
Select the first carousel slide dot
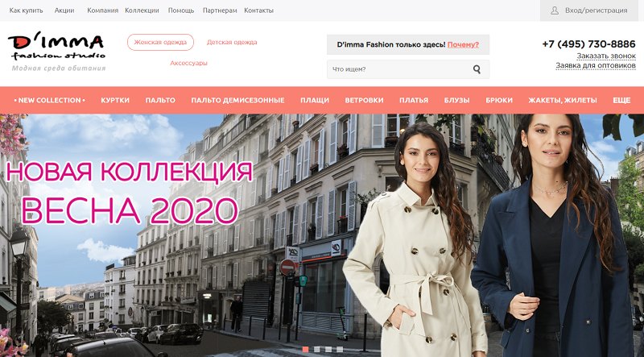coord(305,349)
